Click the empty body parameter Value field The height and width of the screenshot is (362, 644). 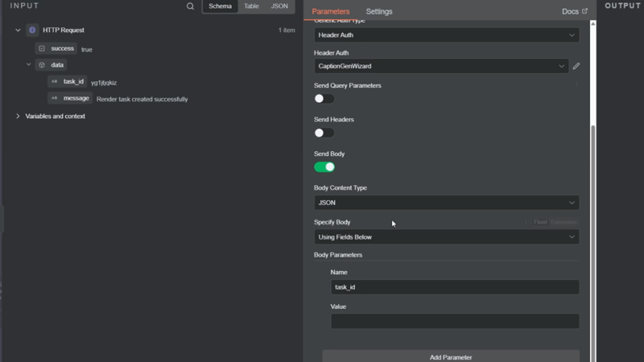point(455,321)
